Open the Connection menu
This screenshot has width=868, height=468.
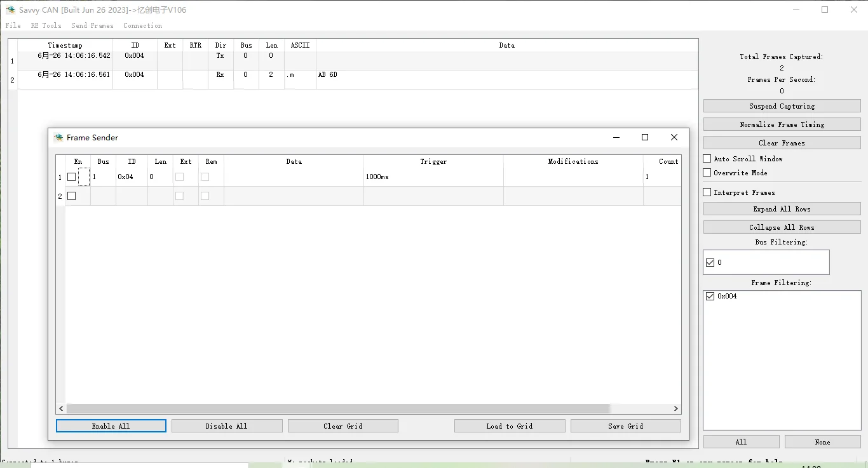click(142, 25)
